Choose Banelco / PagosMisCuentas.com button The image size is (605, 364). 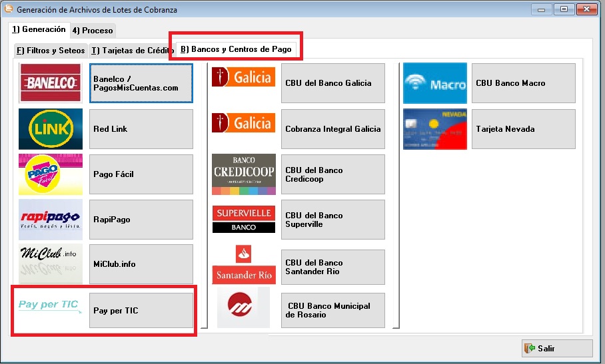pyautogui.click(x=141, y=83)
